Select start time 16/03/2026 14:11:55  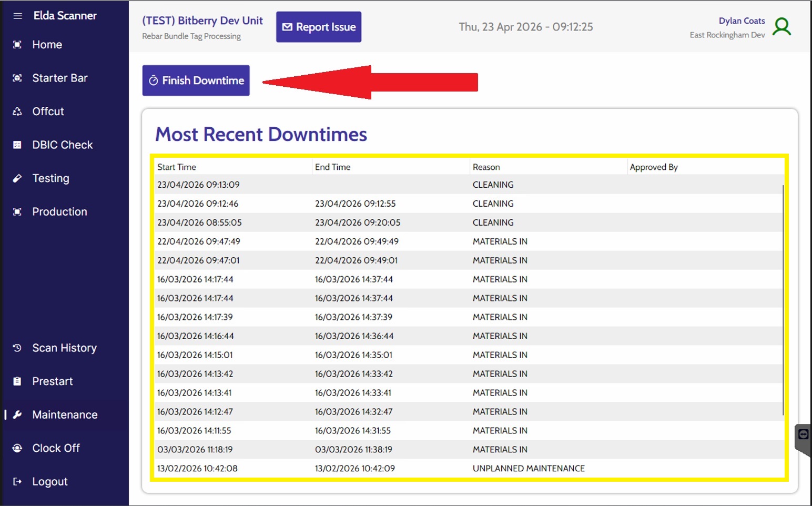(x=194, y=431)
